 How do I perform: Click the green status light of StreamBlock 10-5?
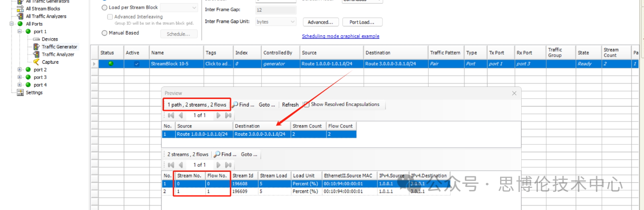coord(111,64)
